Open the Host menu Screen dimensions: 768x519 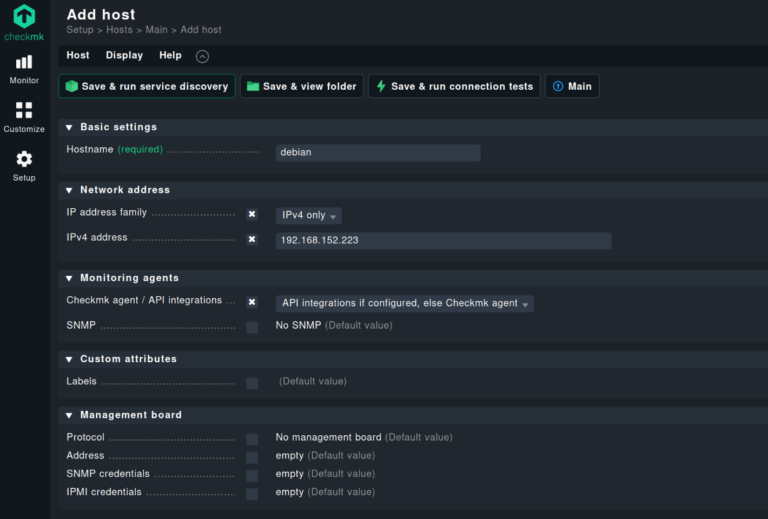tap(78, 56)
